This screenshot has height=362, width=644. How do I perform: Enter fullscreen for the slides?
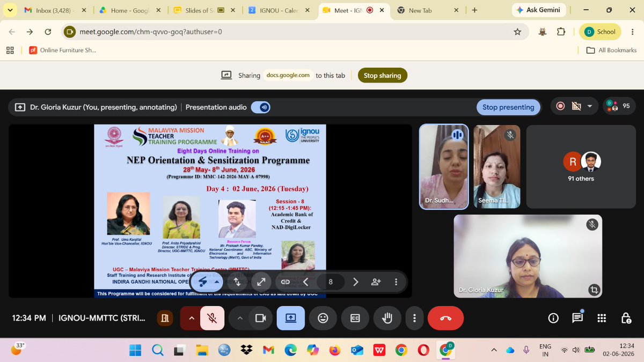coord(261,282)
